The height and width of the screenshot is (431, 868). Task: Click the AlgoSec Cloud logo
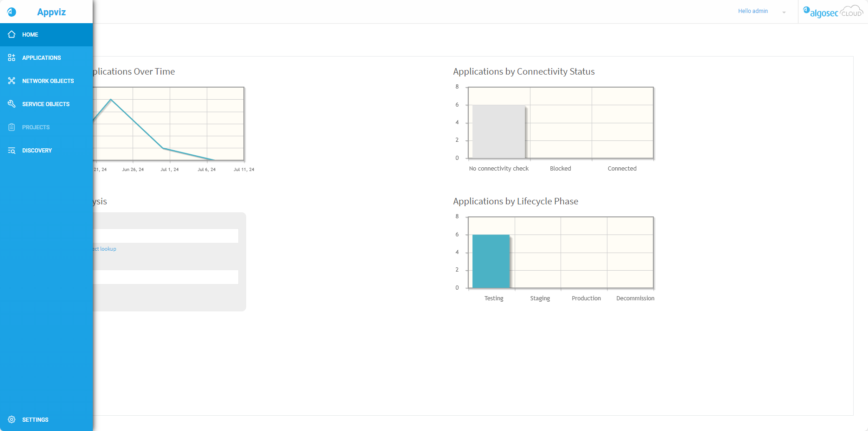pyautogui.click(x=833, y=12)
